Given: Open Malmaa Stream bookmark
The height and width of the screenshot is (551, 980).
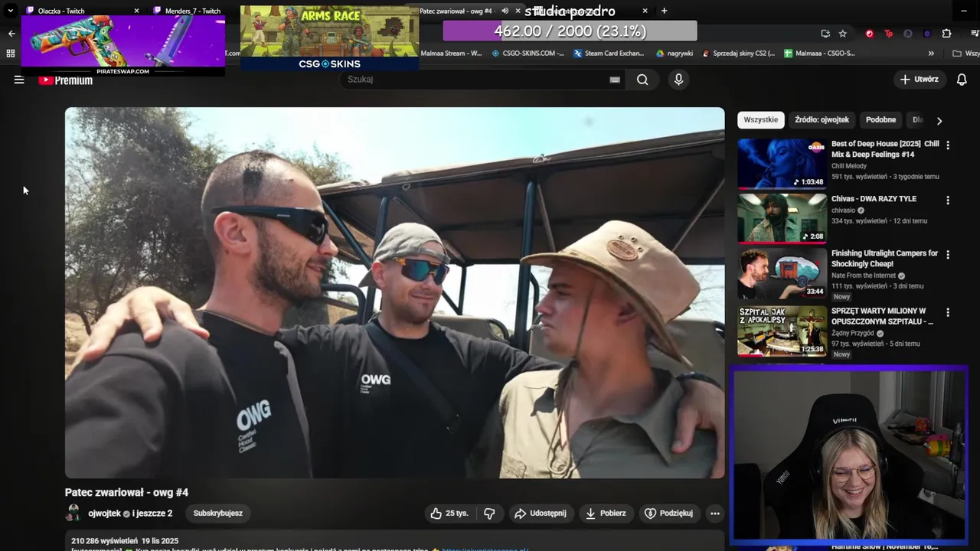Looking at the screenshot, I should click(x=451, y=54).
